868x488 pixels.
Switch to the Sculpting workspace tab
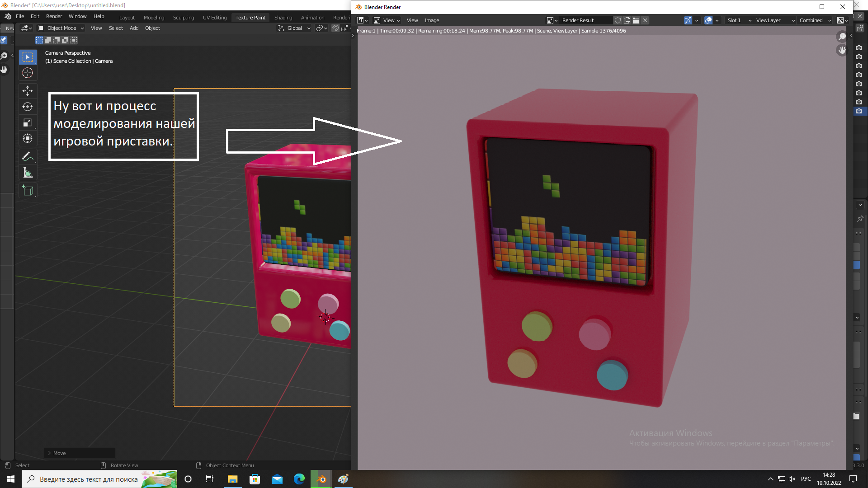[184, 18]
